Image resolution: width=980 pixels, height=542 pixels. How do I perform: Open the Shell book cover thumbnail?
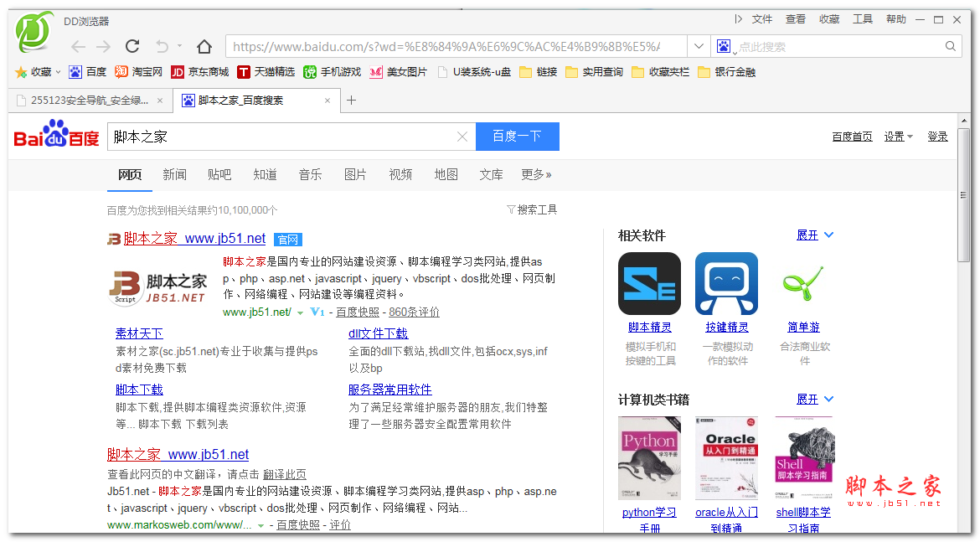[804, 458]
